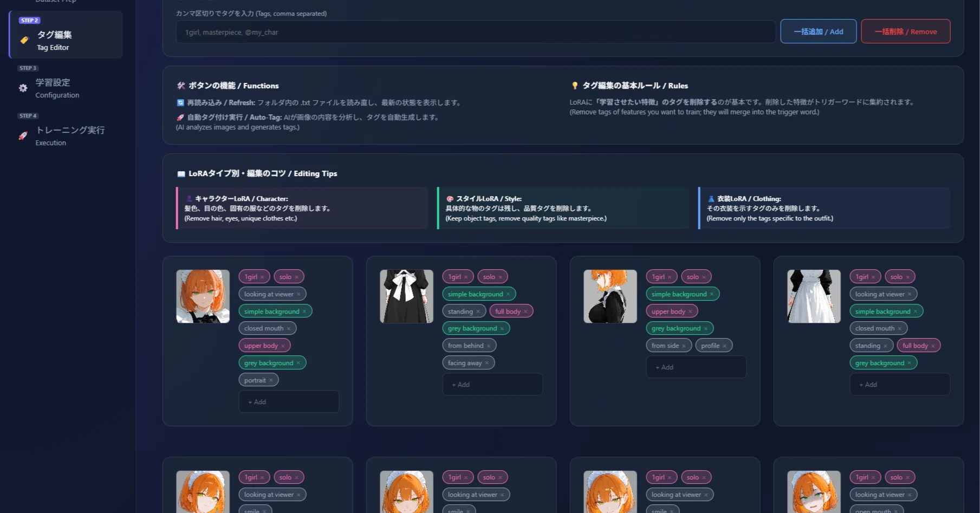Focus the comma separated tags input field
This screenshot has height=513, width=980.
pos(476,32)
